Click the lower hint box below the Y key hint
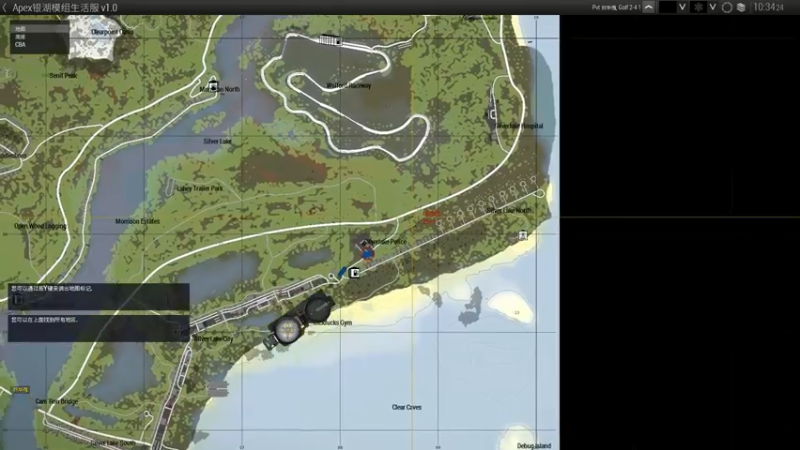This screenshot has height=450, width=800. tap(98, 328)
